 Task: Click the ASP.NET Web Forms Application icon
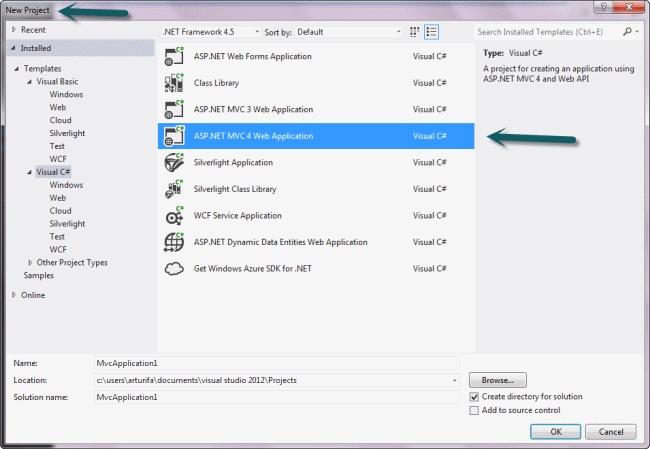tap(174, 56)
